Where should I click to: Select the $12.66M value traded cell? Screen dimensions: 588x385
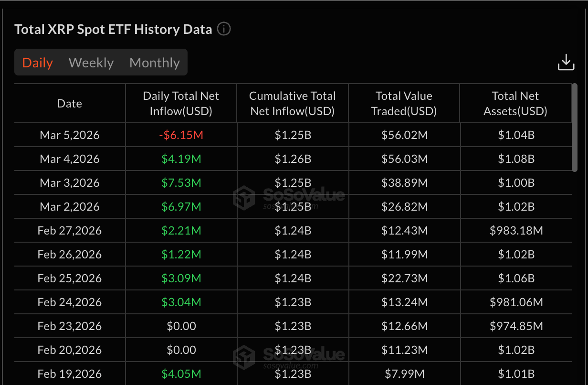[x=404, y=326]
